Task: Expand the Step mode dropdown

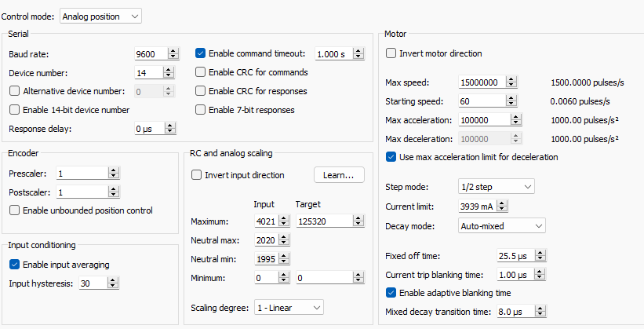Action: [496, 187]
